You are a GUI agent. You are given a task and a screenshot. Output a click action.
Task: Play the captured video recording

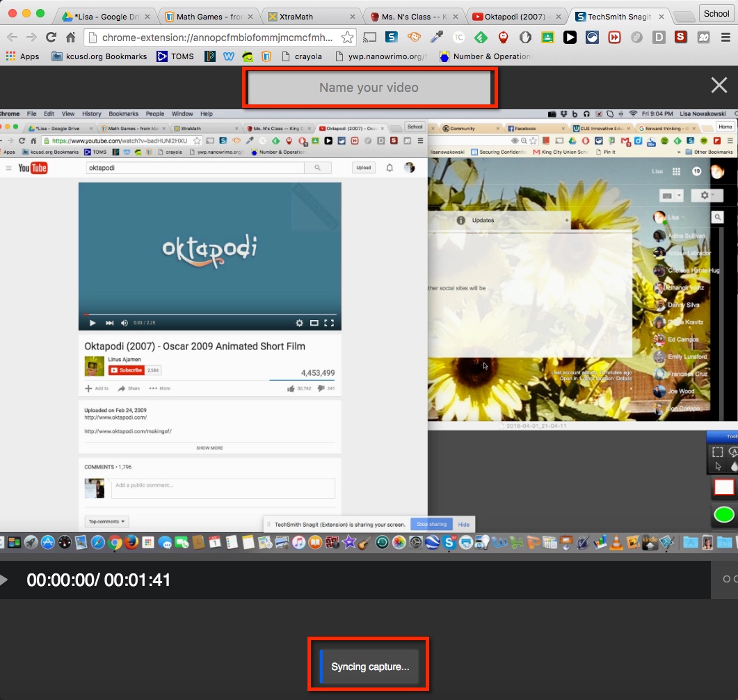pos(4,580)
